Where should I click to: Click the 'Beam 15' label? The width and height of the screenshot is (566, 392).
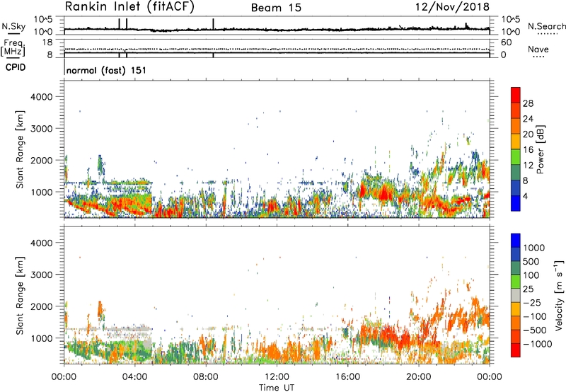276,8
